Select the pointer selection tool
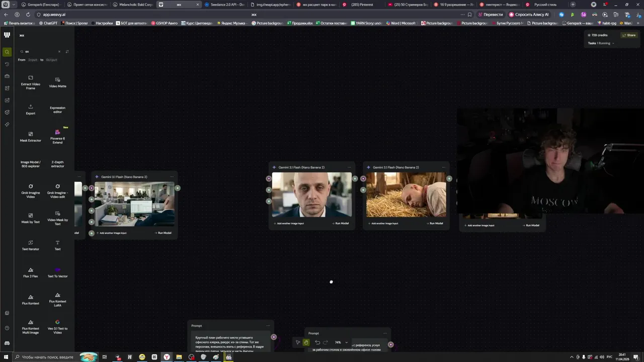The image size is (644, 362). pos(298,342)
